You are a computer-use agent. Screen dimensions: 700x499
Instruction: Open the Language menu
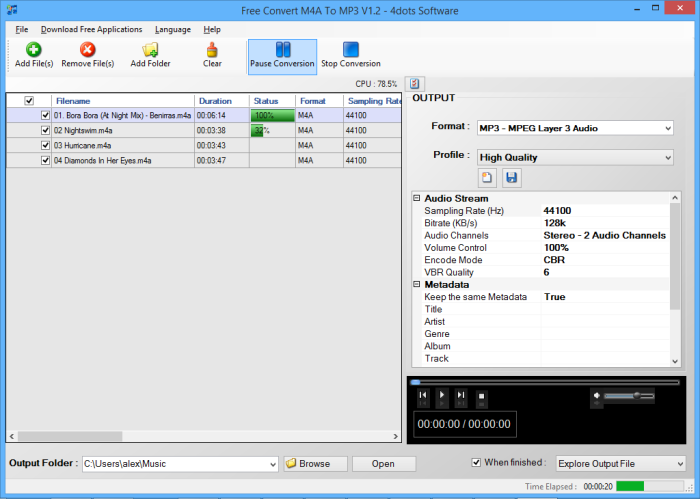pos(173,29)
